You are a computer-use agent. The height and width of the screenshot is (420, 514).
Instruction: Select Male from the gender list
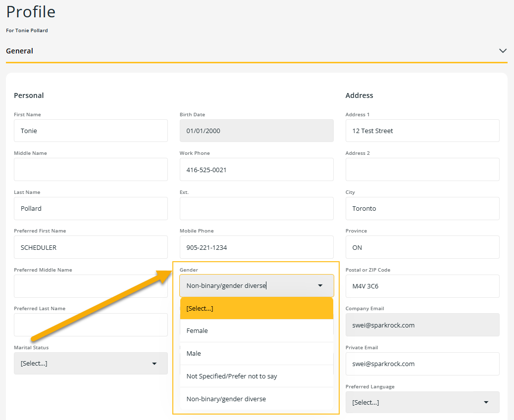pyautogui.click(x=257, y=353)
